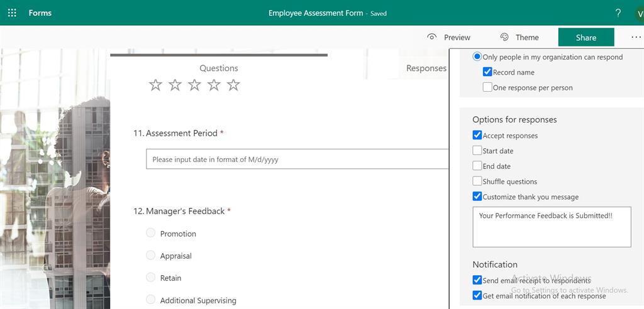
Task: Choose the Retain feedback option
Action: pyautogui.click(x=150, y=278)
